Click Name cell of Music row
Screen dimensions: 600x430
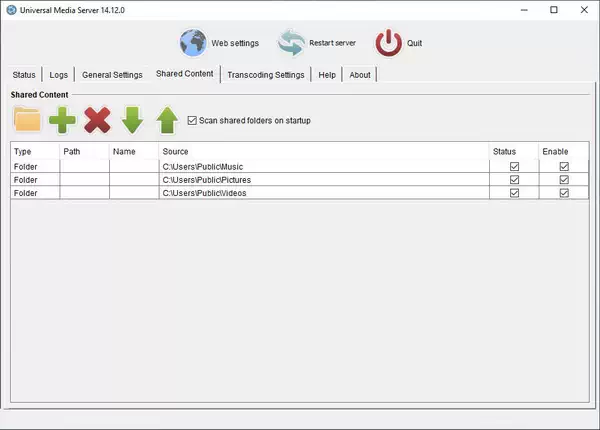(134, 166)
